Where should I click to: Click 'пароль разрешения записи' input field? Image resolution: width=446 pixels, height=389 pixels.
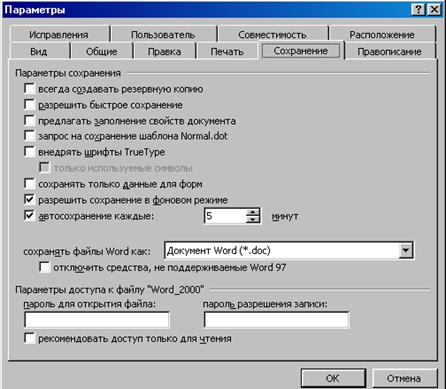276,320
